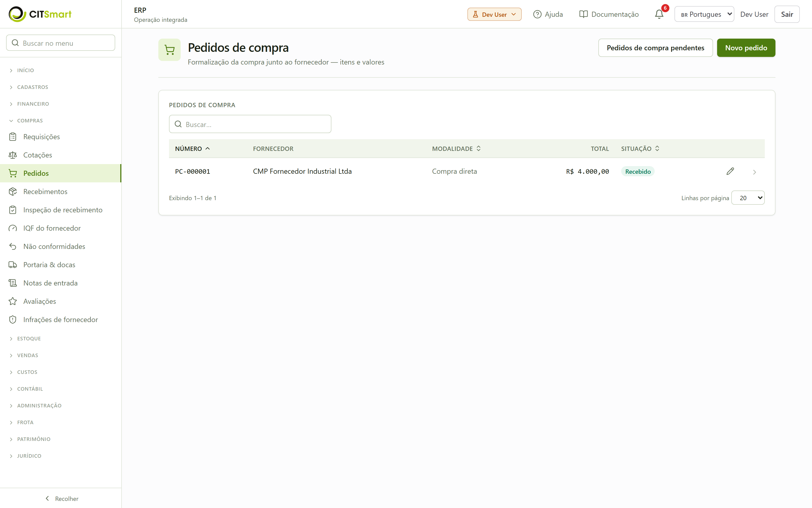The width and height of the screenshot is (812, 508).
Task: Click the Compra direta modality cell
Action: pyautogui.click(x=454, y=171)
